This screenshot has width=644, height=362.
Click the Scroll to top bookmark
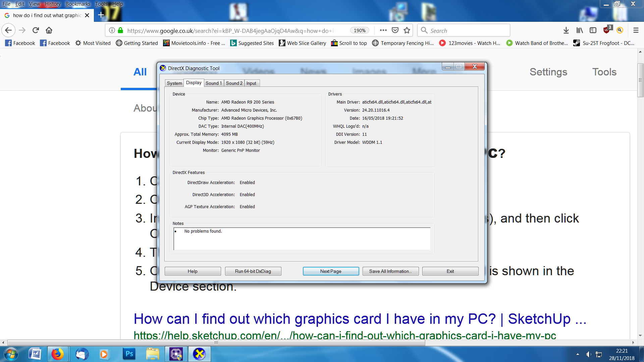pyautogui.click(x=349, y=43)
